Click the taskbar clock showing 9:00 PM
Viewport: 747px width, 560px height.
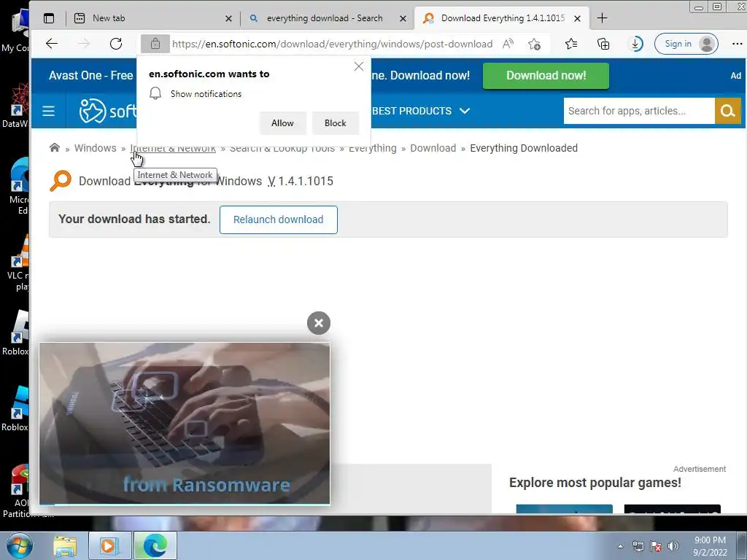tap(710, 546)
